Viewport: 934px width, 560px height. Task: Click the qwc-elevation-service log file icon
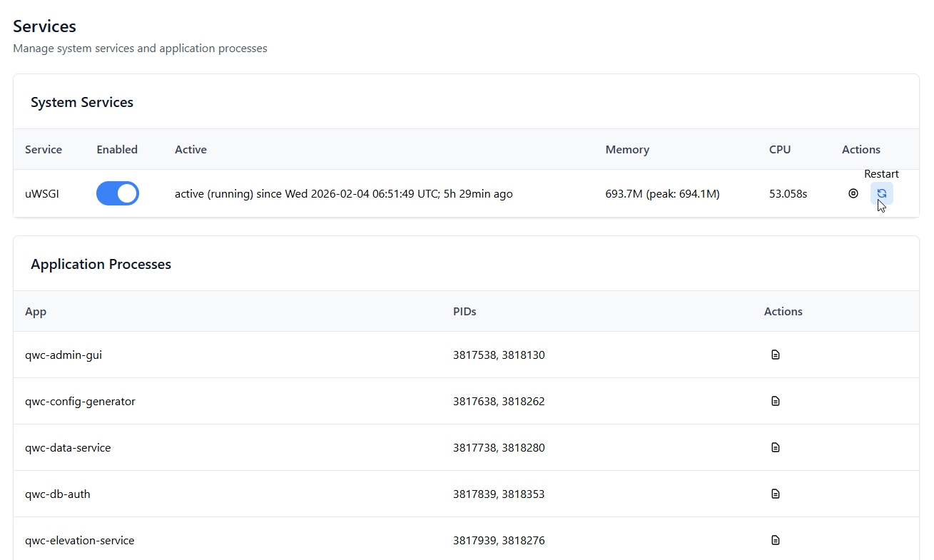tap(776, 540)
